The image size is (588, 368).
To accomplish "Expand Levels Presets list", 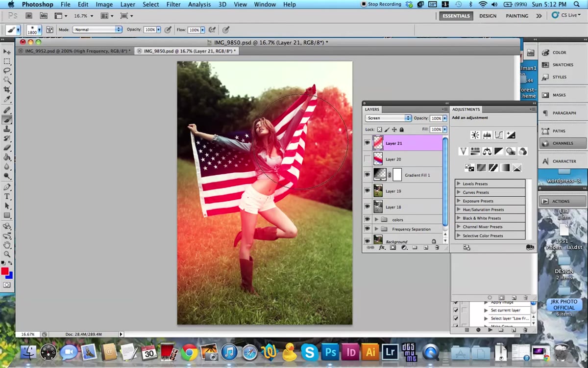I will coord(459,184).
